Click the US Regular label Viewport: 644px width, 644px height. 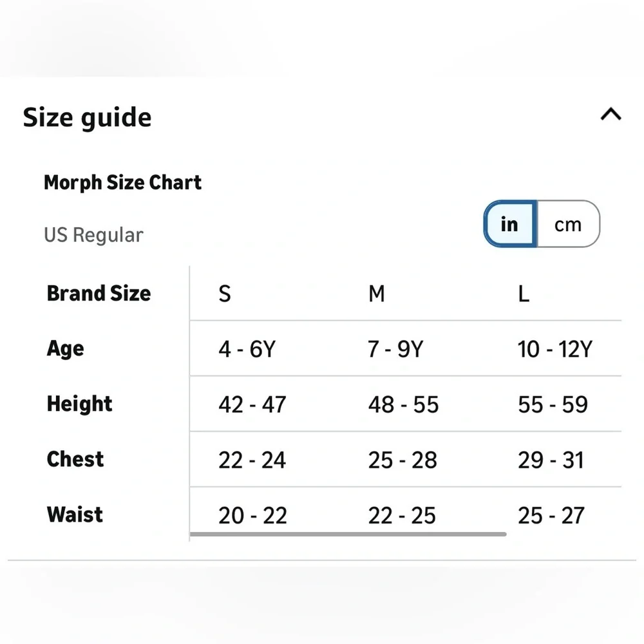click(x=93, y=235)
